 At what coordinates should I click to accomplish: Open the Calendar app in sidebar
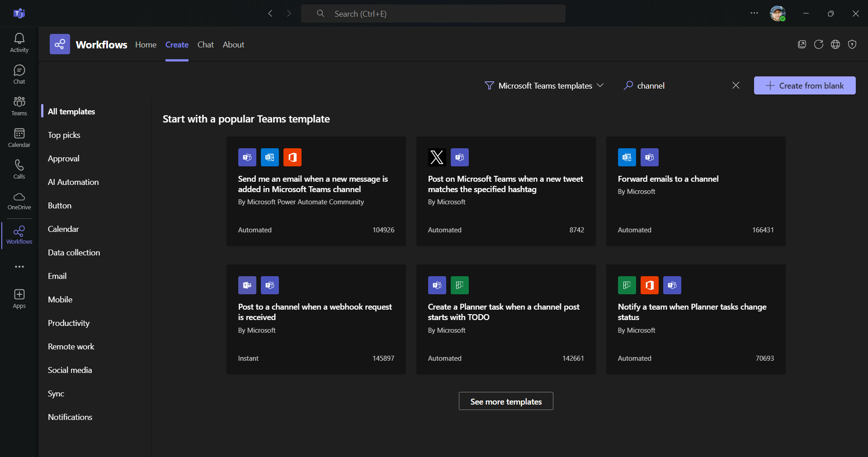[x=19, y=137]
